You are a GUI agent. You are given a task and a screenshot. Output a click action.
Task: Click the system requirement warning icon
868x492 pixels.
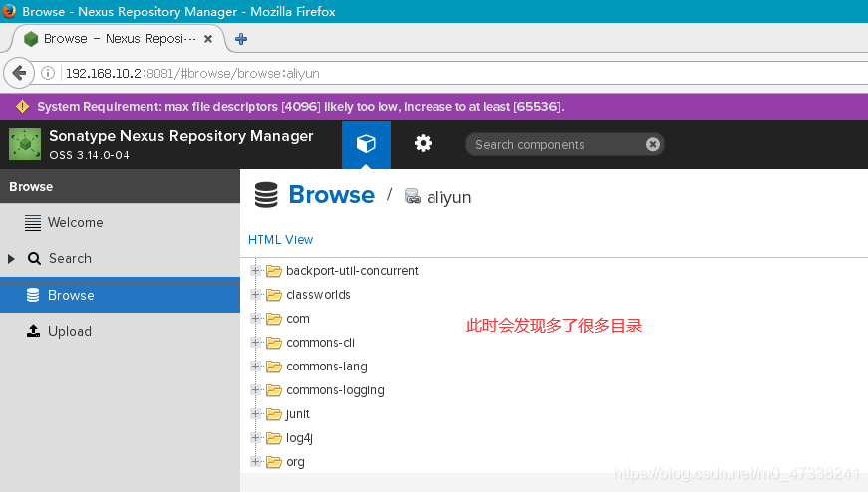pos(22,106)
